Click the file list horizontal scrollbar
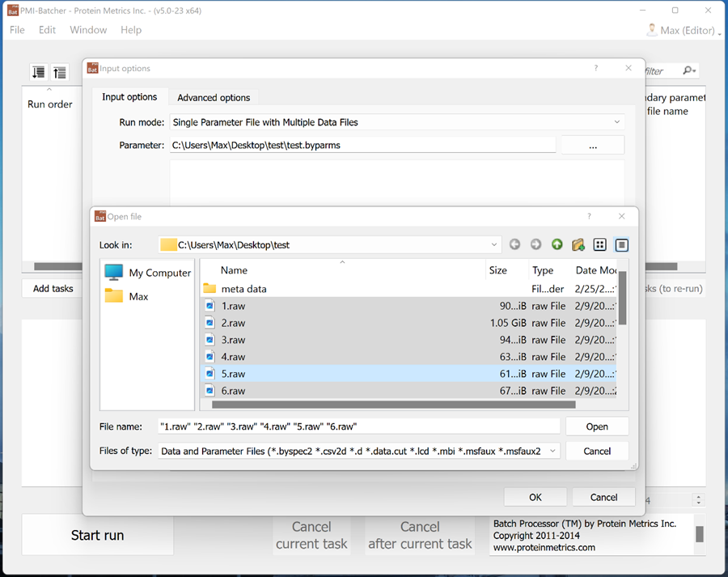 [x=388, y=404]
